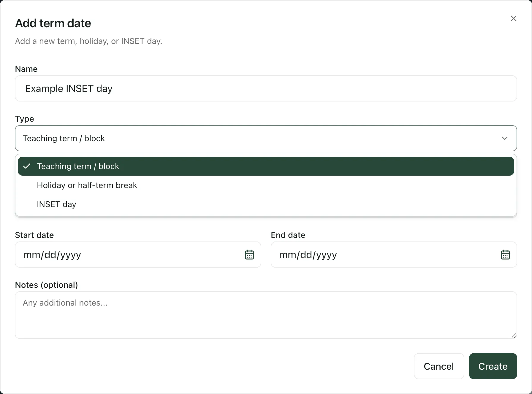Pick the INSET day option

pyautogui.click(x=266, y=204)
